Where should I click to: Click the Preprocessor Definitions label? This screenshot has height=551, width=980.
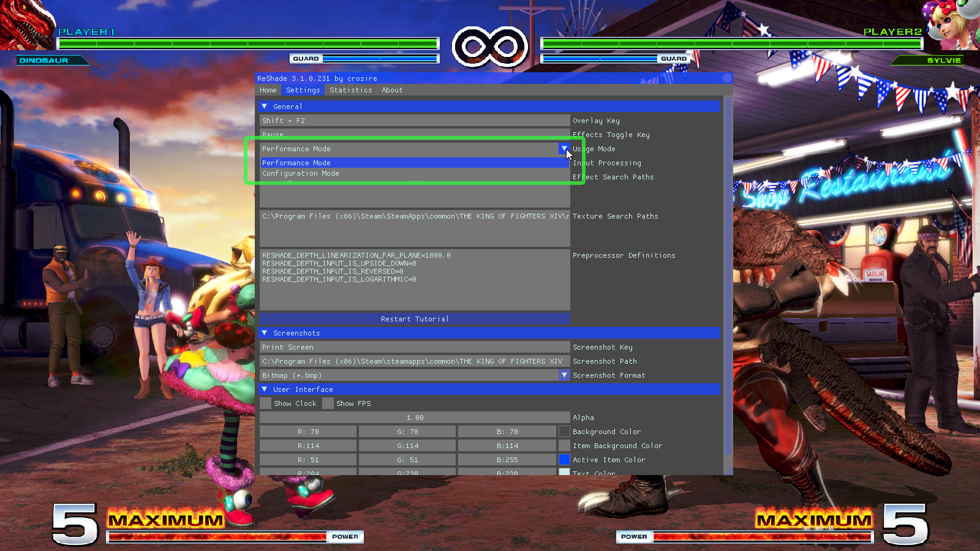point(624,255)
